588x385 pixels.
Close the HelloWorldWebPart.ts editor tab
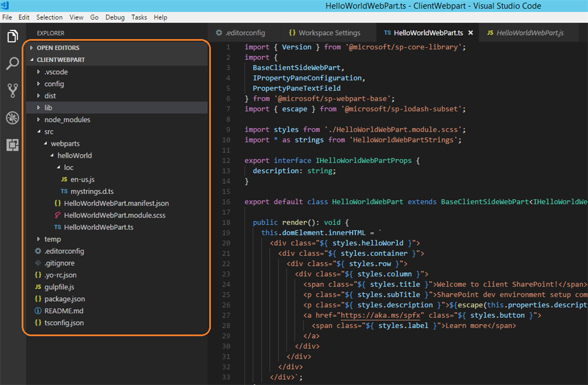click(470, 33)
